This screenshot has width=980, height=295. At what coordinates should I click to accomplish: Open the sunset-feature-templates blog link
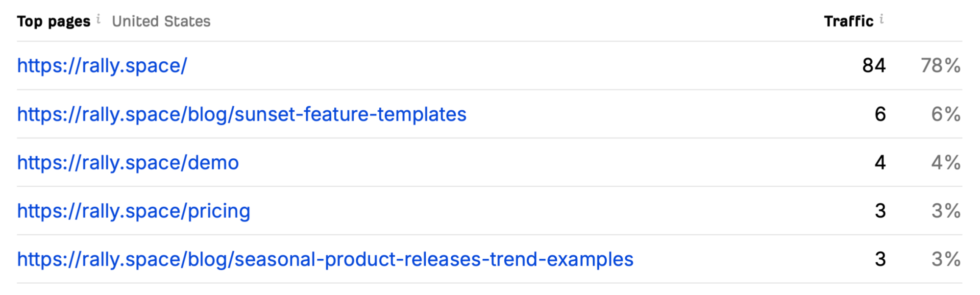click(x=242, y=114)
